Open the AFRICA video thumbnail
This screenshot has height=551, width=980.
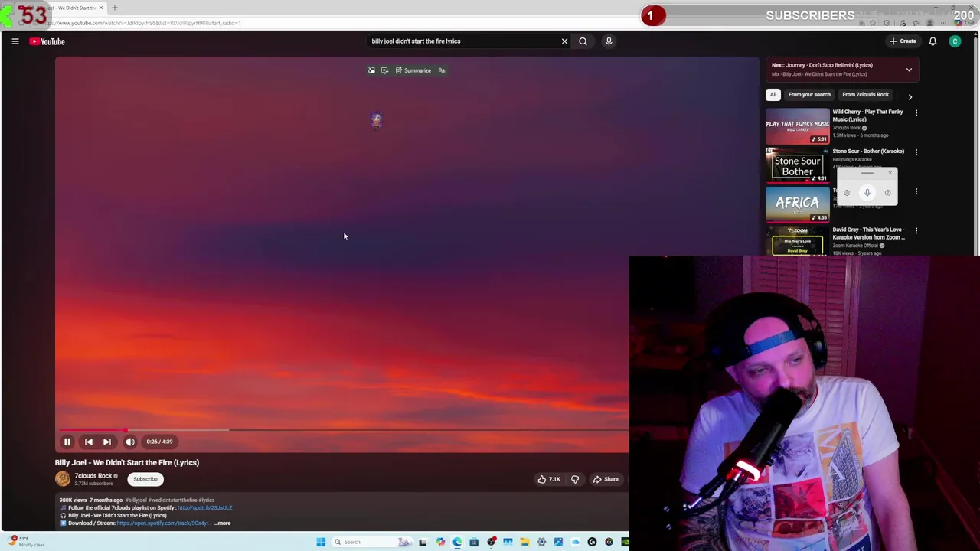(797, 204)
